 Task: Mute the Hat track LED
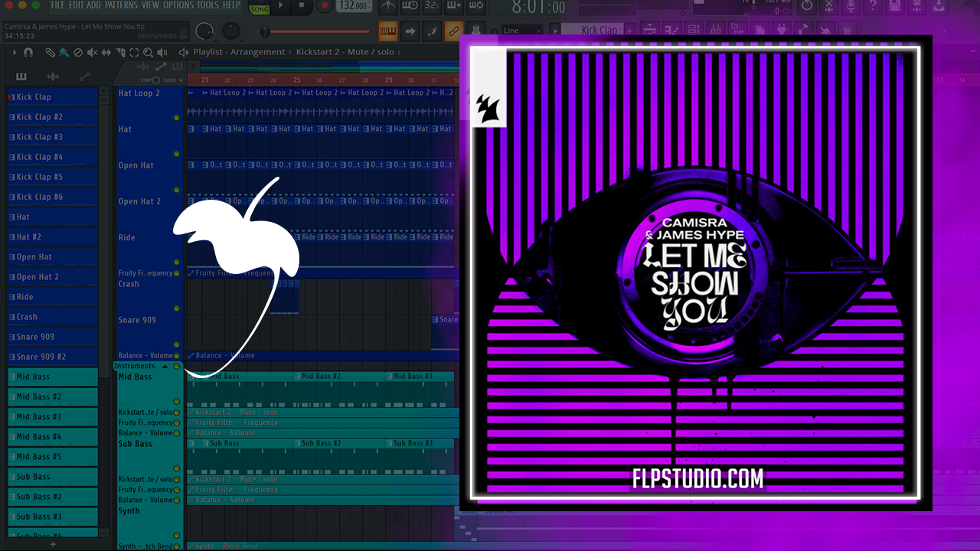click(177, 154)
